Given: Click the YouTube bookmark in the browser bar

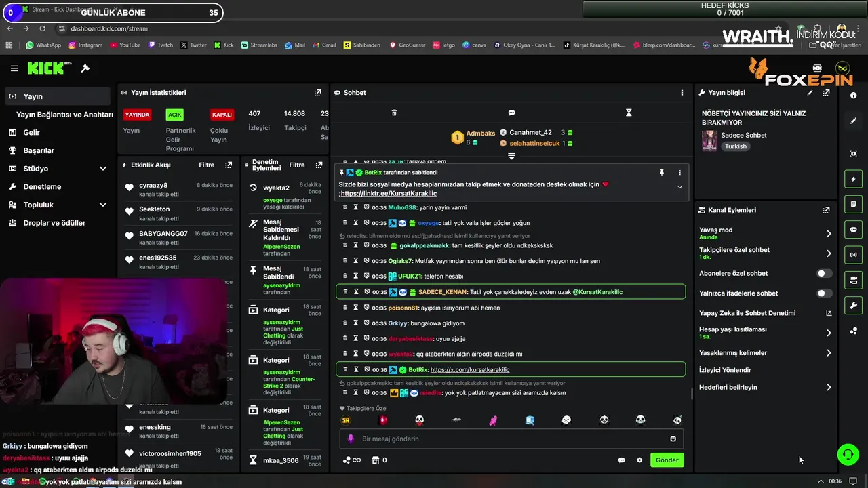Looking at the screenshot, I should (124, 45).
